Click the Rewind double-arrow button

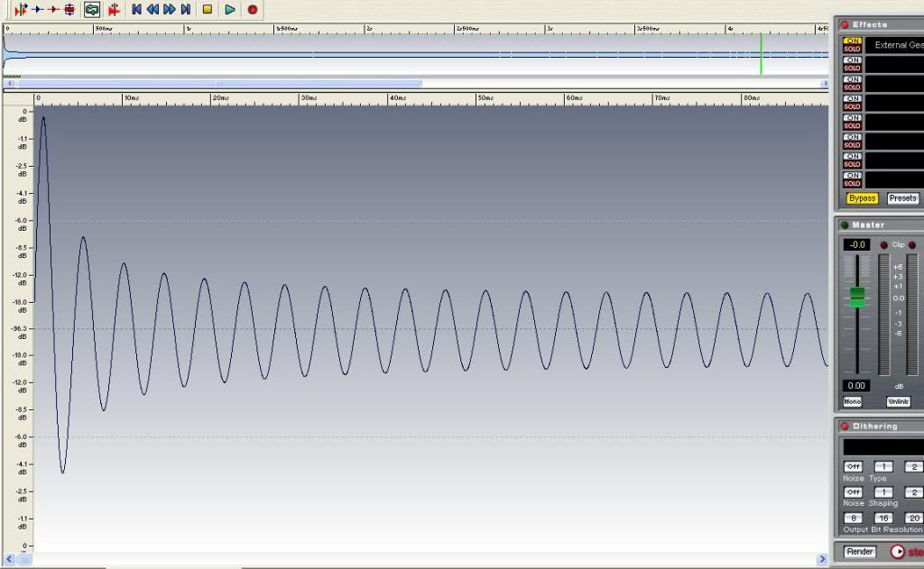click(x=152, y=9)
